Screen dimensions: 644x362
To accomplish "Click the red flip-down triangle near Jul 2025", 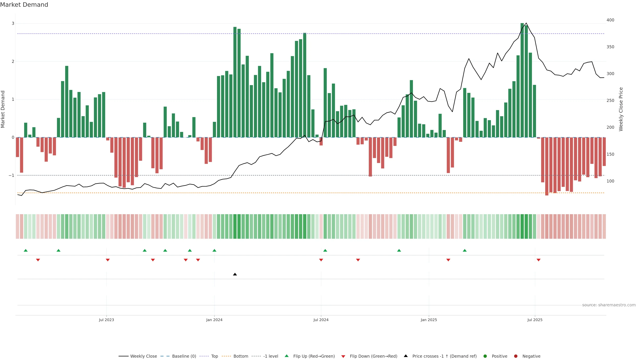I will click(539, 260).
